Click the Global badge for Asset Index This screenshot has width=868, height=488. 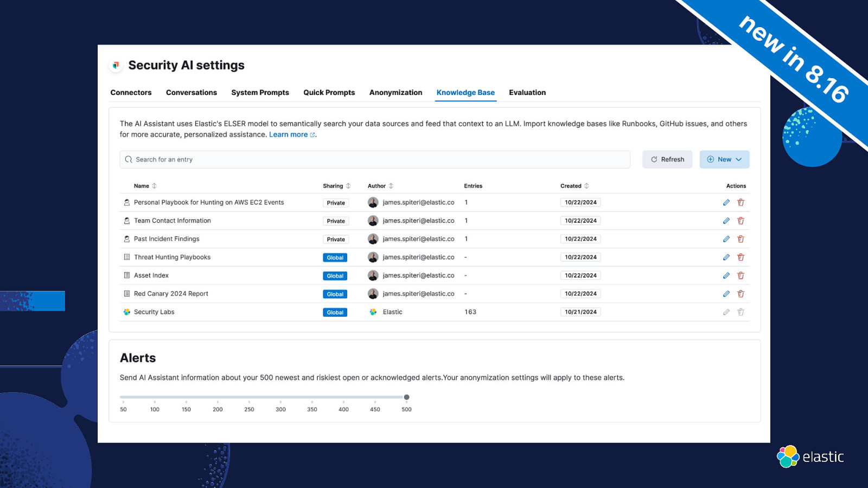click(x=335, y=276)
